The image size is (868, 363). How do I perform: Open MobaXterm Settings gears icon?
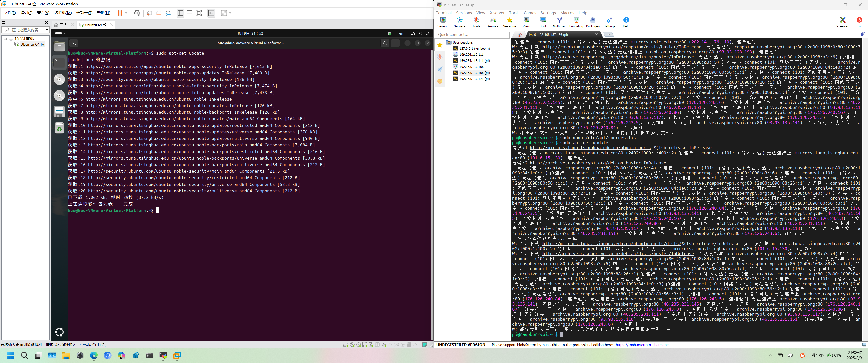(x=609, y=22)
